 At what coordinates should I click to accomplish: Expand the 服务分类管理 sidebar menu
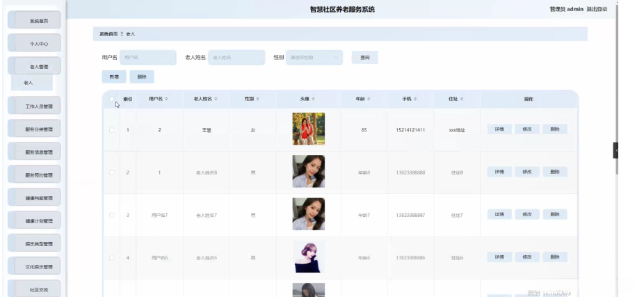(x=35, y=129)
